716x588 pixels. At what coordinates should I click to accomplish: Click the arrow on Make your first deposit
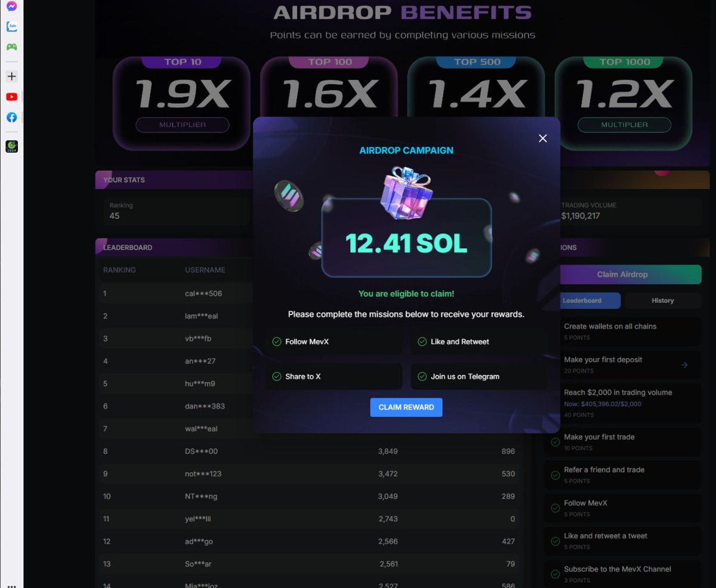pos(684,365)
